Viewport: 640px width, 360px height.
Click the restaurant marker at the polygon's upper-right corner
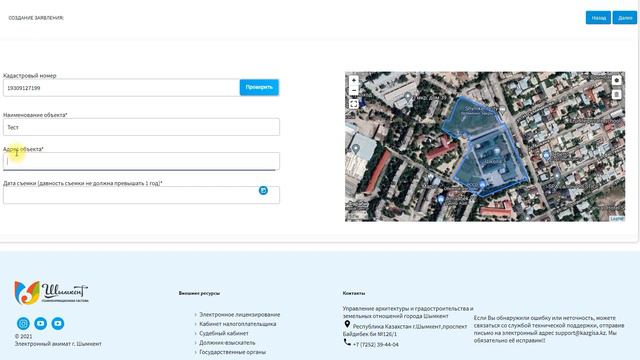tap(502, 110)
